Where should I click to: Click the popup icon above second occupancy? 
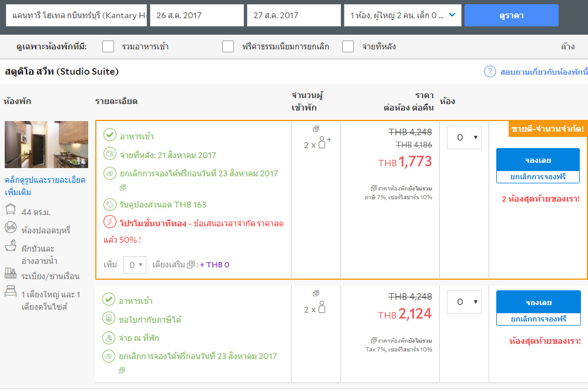316,293
